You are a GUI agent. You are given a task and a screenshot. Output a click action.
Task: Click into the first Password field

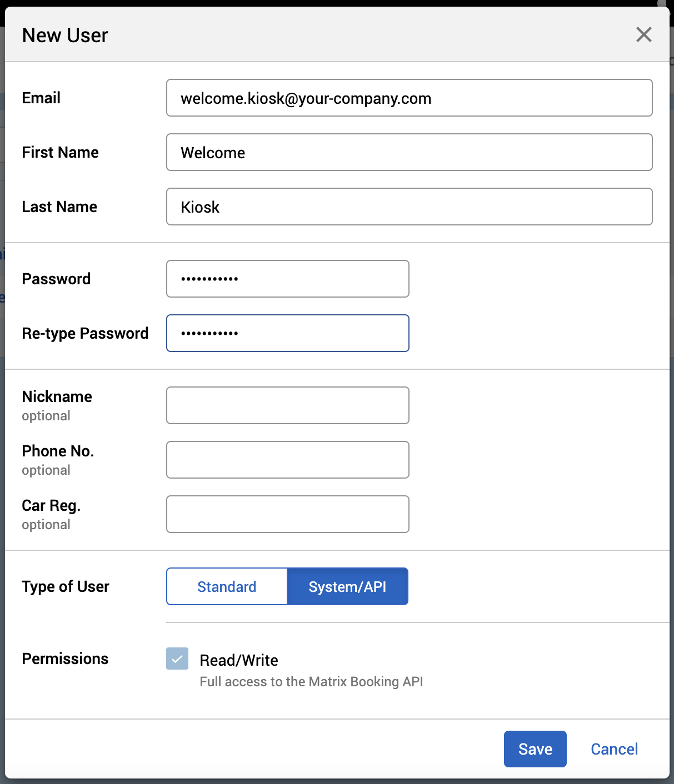[x=287, y=279]
